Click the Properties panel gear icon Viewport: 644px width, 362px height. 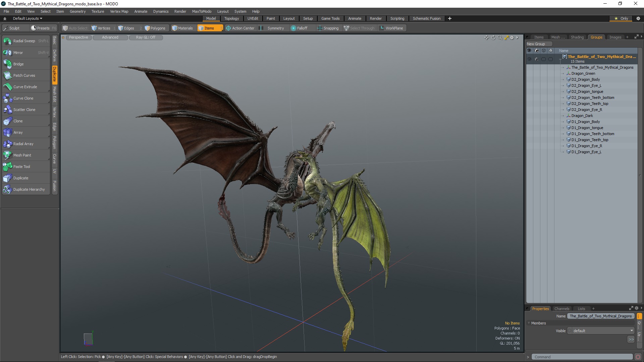coord(636,308)
